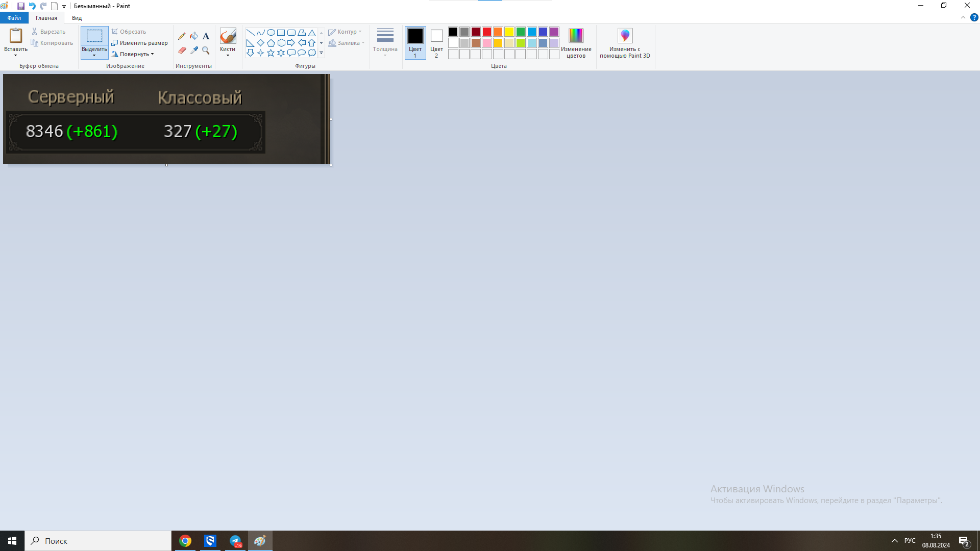Viewport: 980px width, 551px height.
Task: Toggle ribbon collapse arrow
Action: (x=963, y=17)
